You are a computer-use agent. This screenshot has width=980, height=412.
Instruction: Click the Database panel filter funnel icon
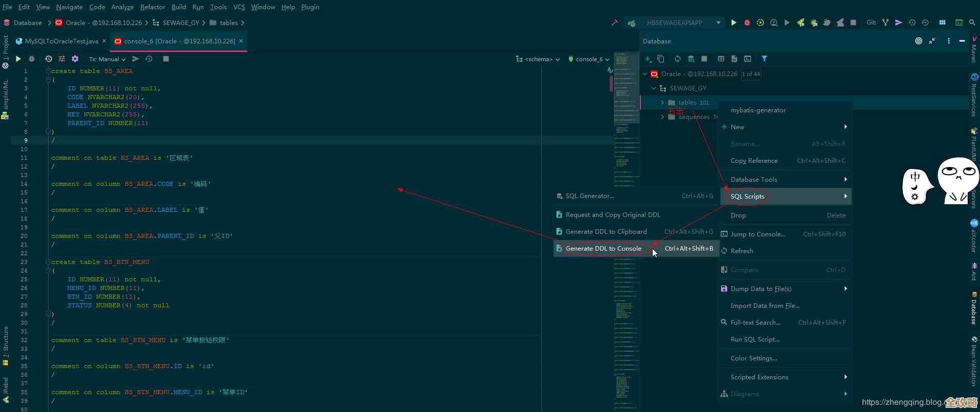coord(764,59)
